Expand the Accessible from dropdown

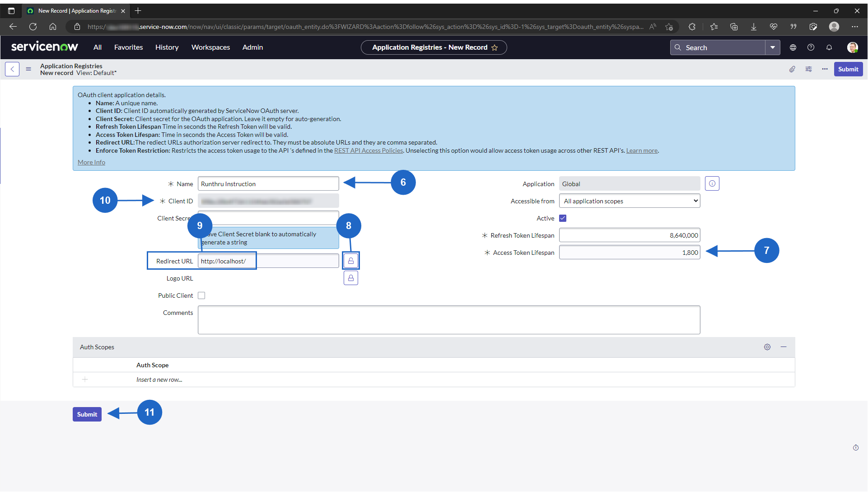tap(630, 201)
